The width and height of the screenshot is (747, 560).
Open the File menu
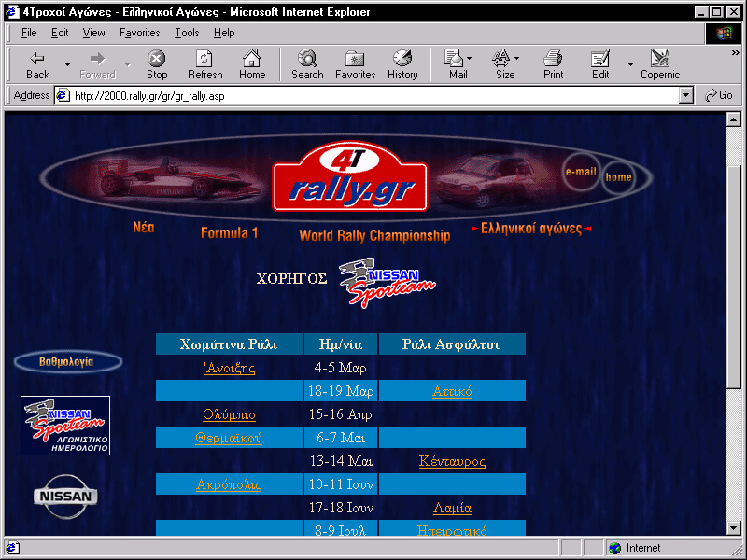tap(29, 33)
